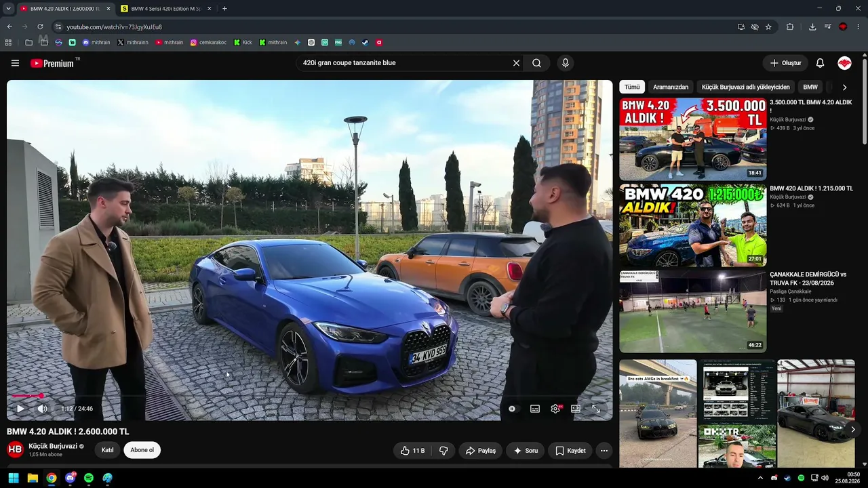Show more filter chips with arrow
Viewport: 868px width, 488px height.
[844, 87]
